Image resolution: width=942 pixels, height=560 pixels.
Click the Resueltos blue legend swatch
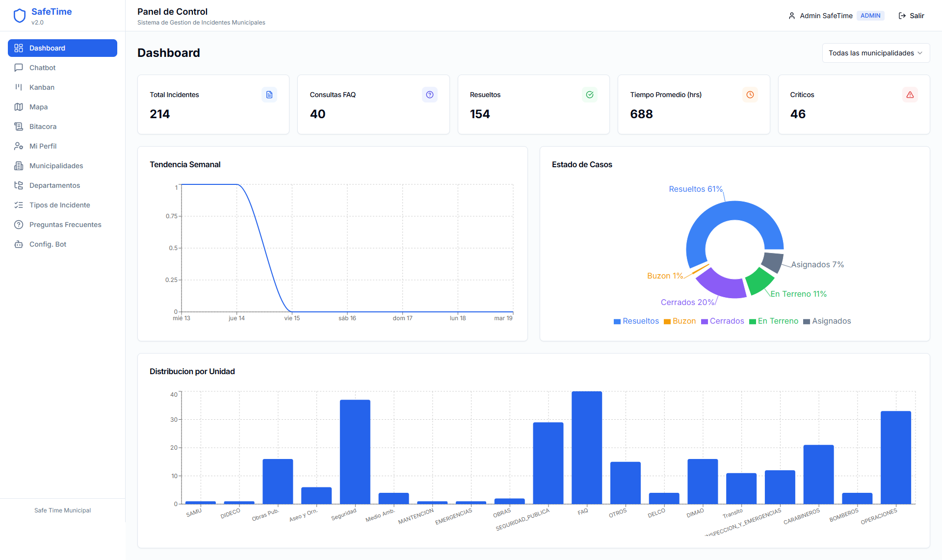click(x=617, y=322)
